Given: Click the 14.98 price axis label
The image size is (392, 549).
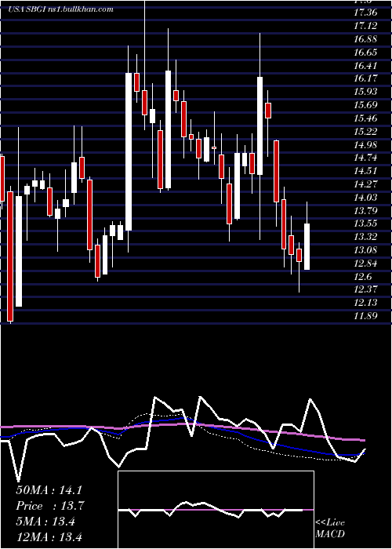Looking at the screenshot, I should click(x=365, y=145).
